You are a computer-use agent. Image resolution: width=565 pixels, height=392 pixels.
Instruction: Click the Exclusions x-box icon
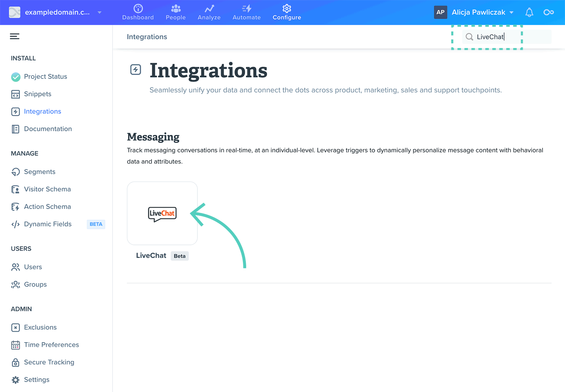point(15,327)
